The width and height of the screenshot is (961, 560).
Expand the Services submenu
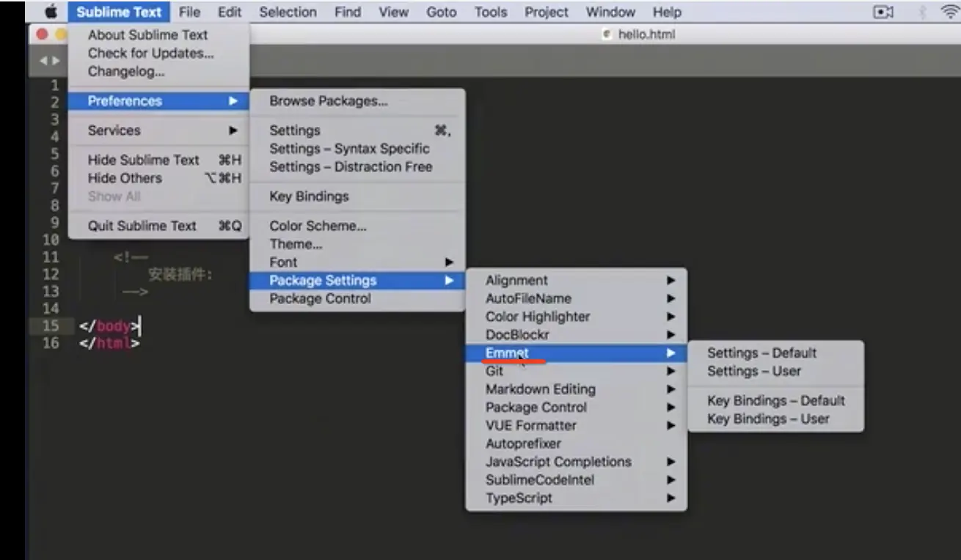click(158, 130)
